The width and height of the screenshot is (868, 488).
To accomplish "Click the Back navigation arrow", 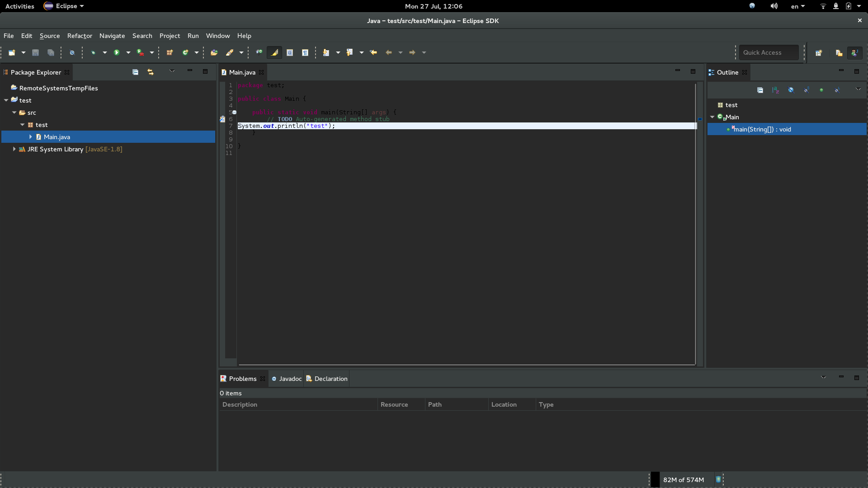I will coord(389,52).
